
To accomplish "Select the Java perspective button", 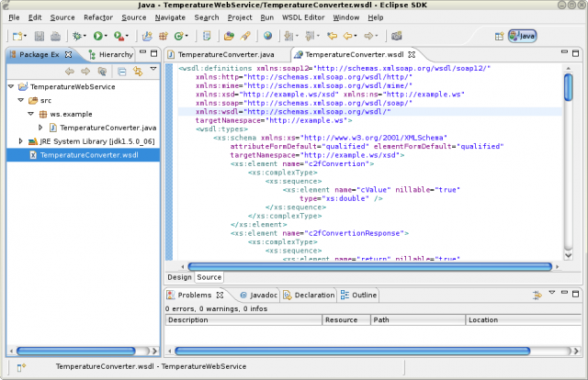I will coord(523,36).
